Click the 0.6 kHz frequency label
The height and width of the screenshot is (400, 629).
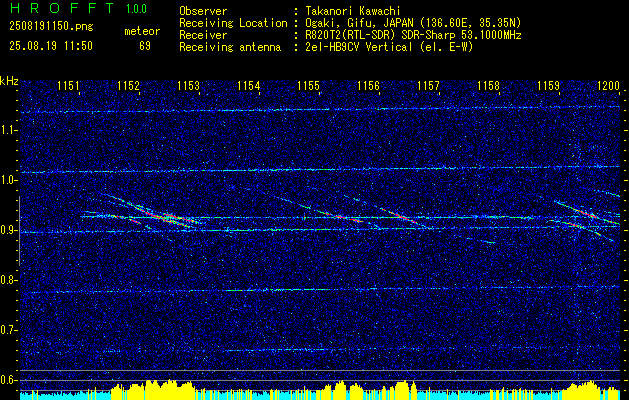coord(9,380)
